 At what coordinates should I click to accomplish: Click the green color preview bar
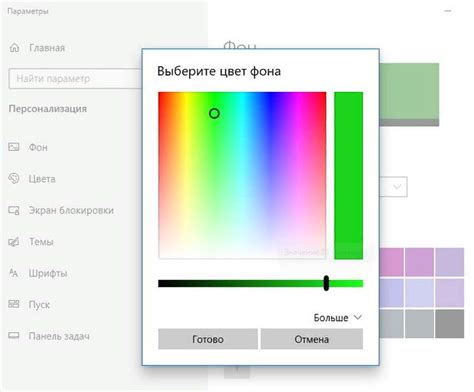pyautogui.click(x=348, y=175)
